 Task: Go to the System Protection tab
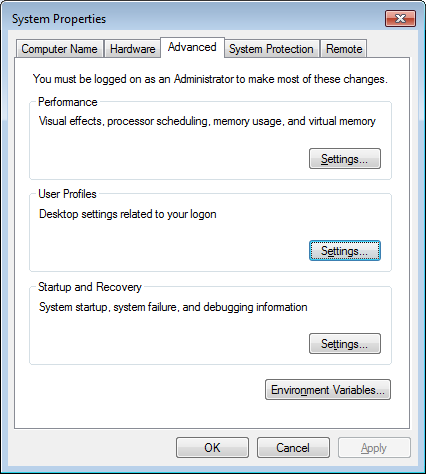point(271,49)
